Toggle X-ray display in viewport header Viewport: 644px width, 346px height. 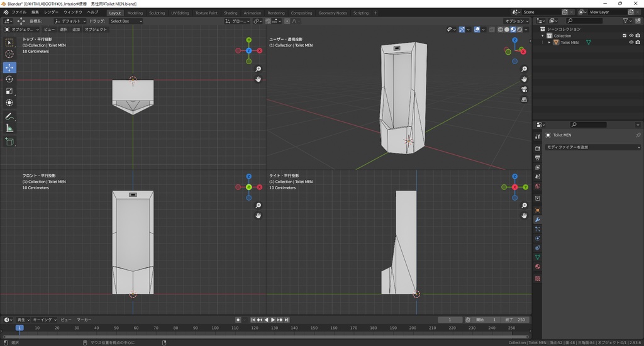pos(491,30)
